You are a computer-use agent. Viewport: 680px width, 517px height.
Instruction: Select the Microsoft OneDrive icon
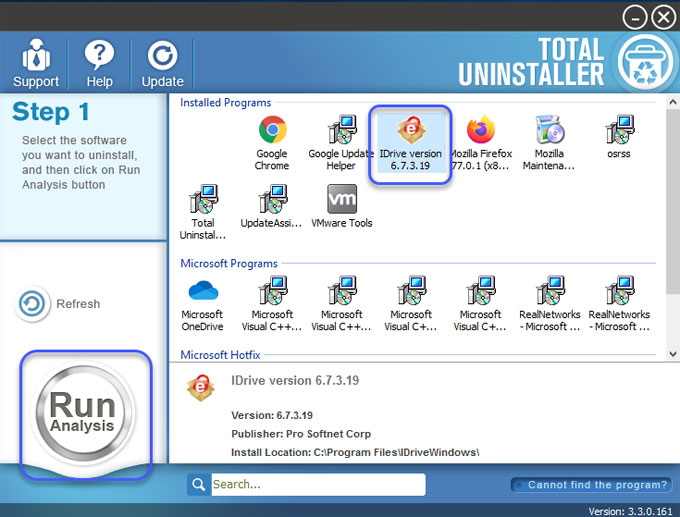tap(203, 304)
